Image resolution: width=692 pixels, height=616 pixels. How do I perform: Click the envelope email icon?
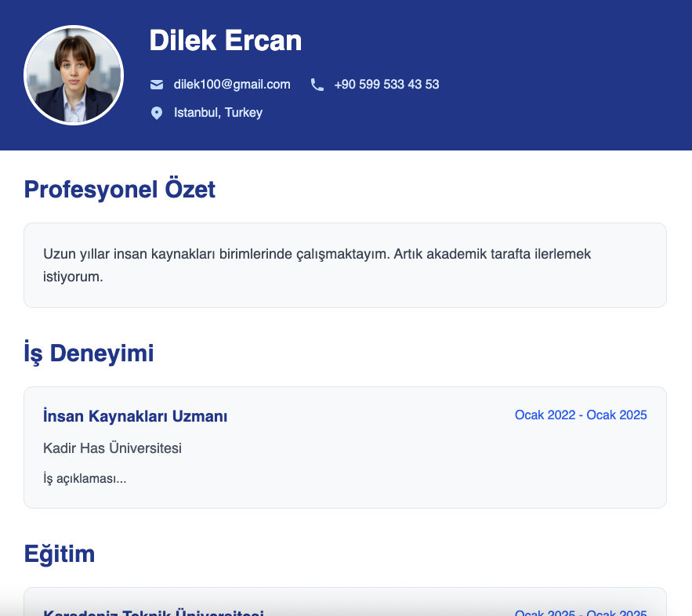tap(157, 85)
